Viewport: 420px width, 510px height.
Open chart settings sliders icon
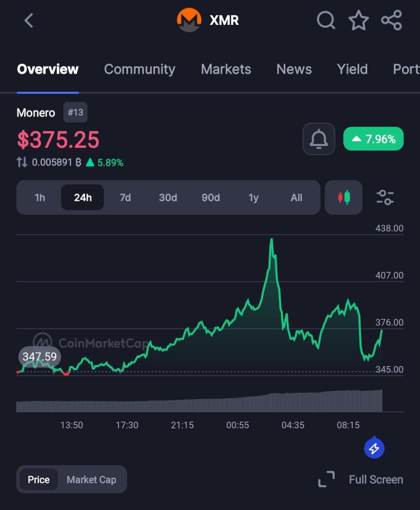[x=385, y=197]
